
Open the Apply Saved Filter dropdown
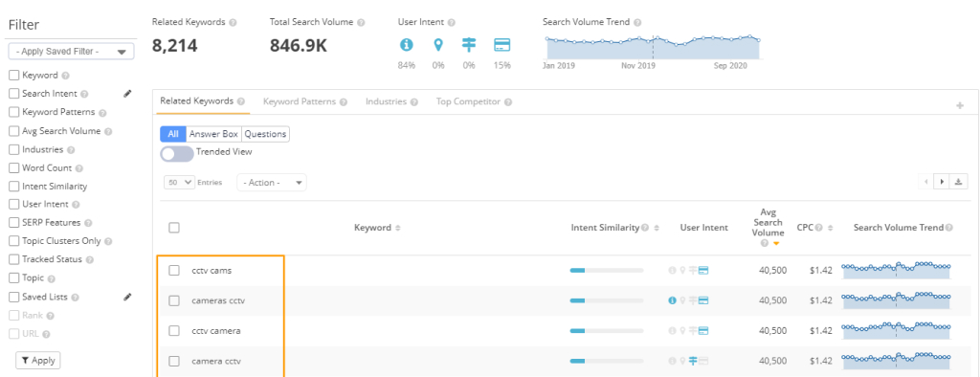[x=71, y=52]
